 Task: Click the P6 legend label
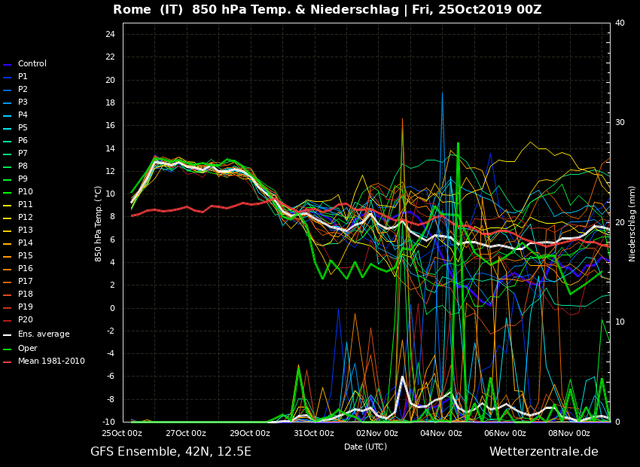(23, 140)
